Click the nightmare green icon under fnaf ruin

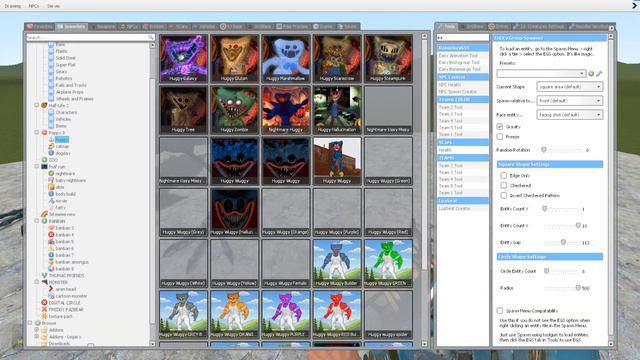click(x=51, y=173)
